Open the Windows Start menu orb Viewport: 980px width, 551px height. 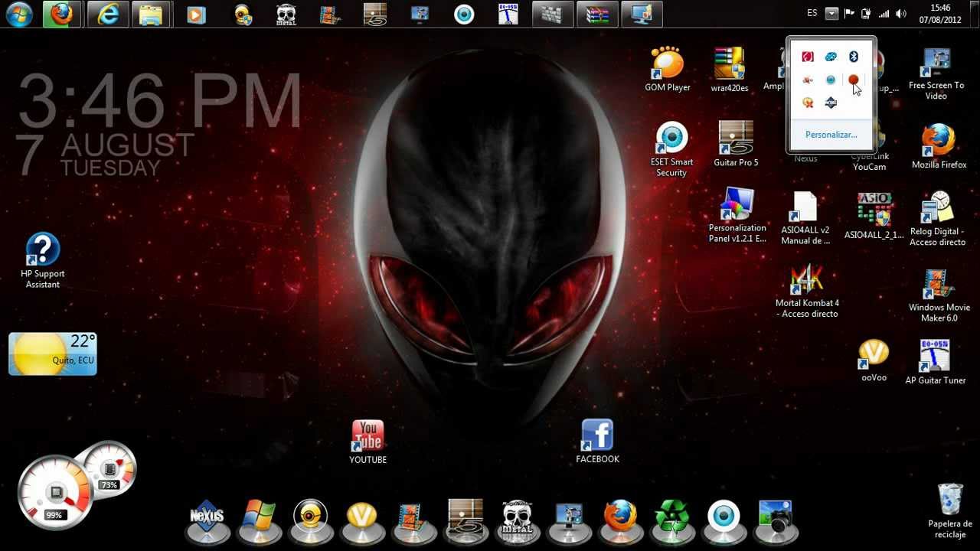tap(18, 14)
